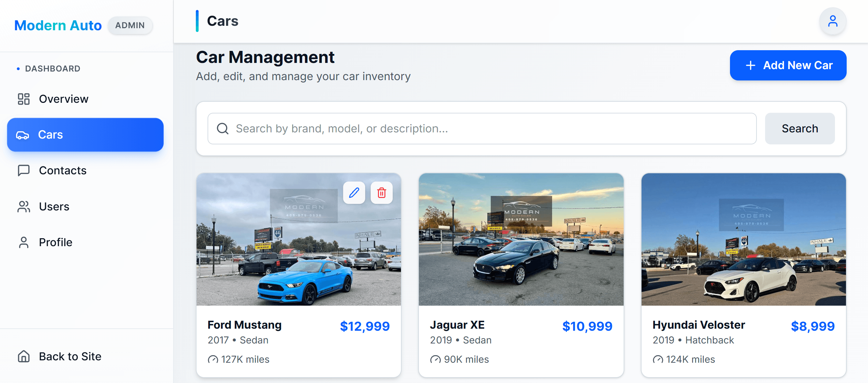Click the 2019 • Hatchback text
This screenshot has width=868, height=383.
tap(694, 340)
